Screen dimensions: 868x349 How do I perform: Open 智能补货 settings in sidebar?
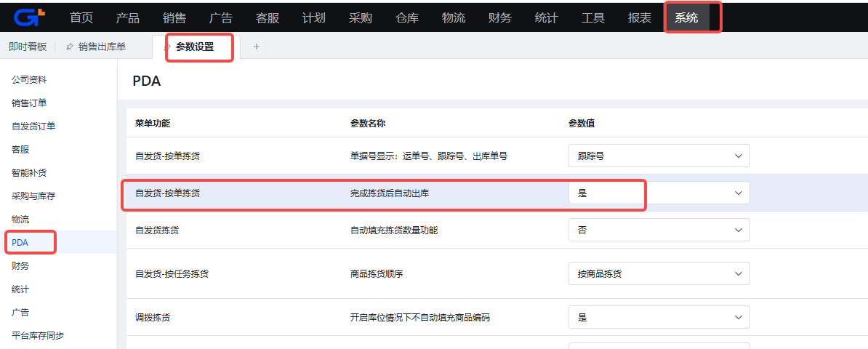29,172
